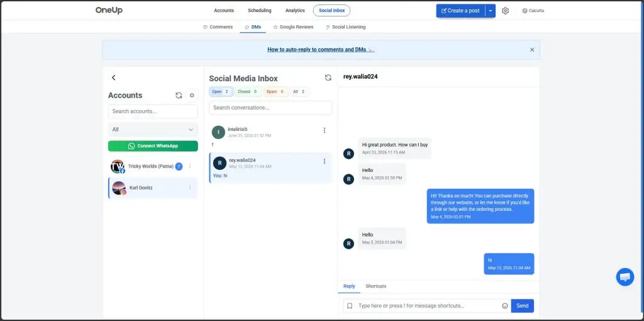Image resolution: width=644 pixels, height=321 pixels.
Task: Open options menu for Karl Donitz account
Action: point(190,188)
